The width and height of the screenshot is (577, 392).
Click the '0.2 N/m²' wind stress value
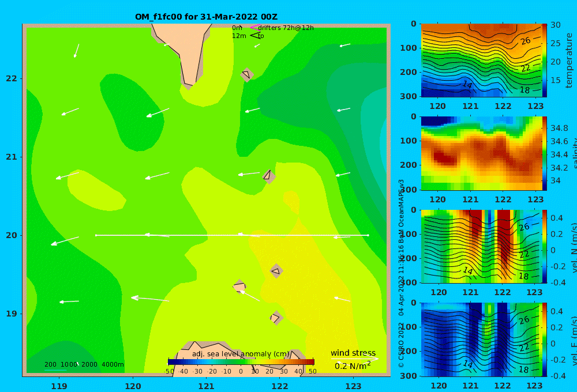353,366
